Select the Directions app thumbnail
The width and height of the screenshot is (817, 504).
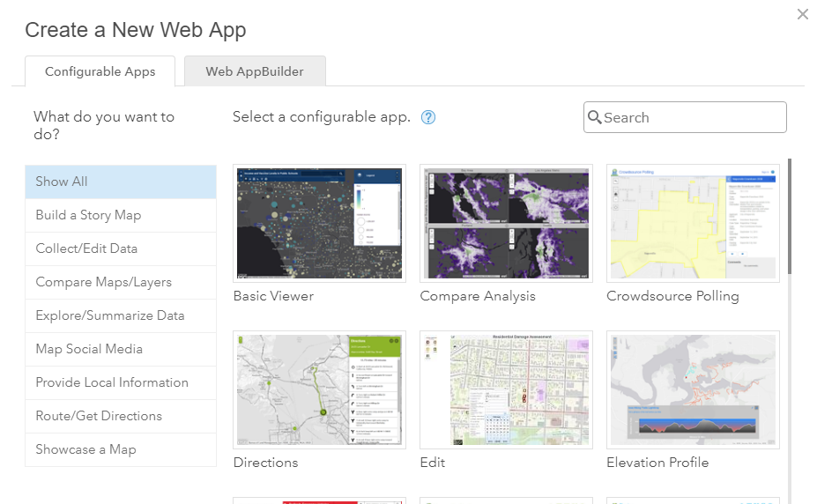coord(319,389)
